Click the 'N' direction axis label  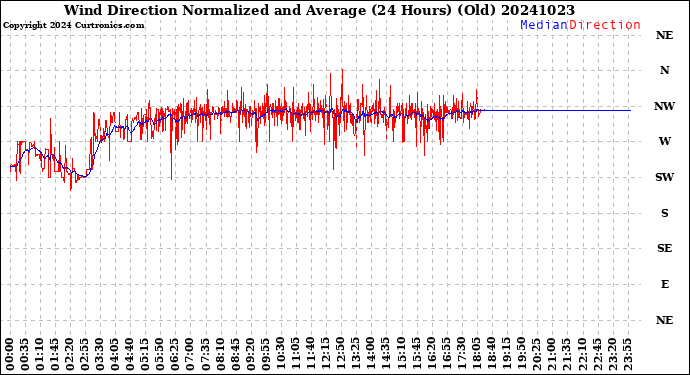tap(664, 70)
